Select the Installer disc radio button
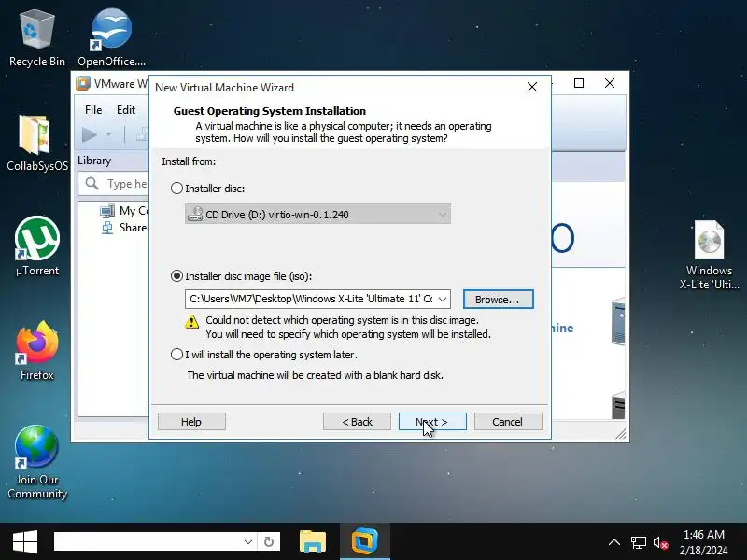This screenshot has width=747, height=560. tap(176, 189)
